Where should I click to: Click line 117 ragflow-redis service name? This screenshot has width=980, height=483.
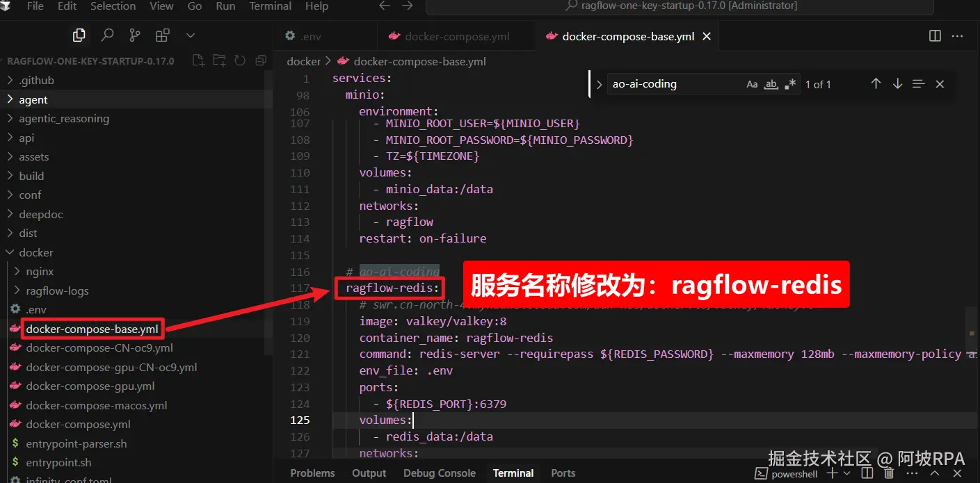click(x=393, y=288)
